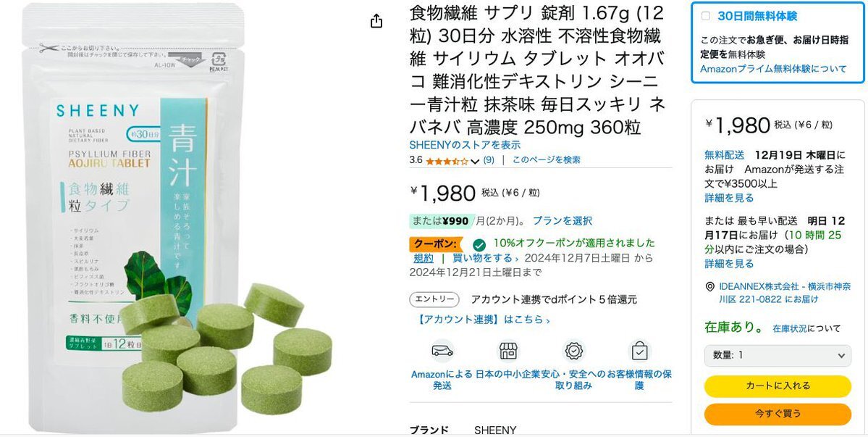
Task: Click the share icon beside product image
Action: click(x=376, y=21)
